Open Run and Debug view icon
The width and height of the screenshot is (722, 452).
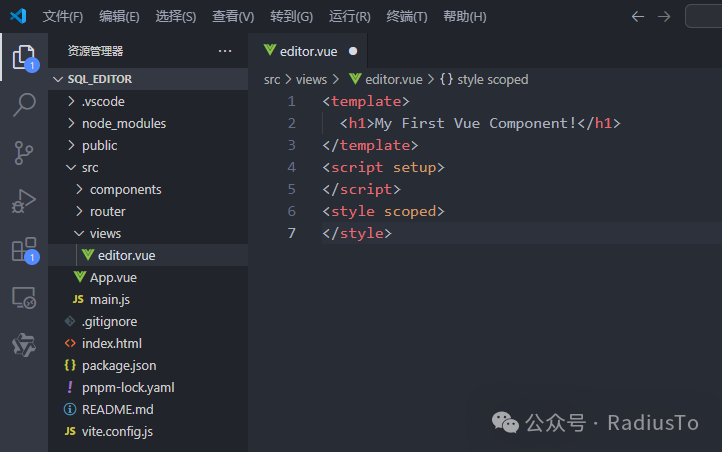pyautogui.click(x=23, y=201)
